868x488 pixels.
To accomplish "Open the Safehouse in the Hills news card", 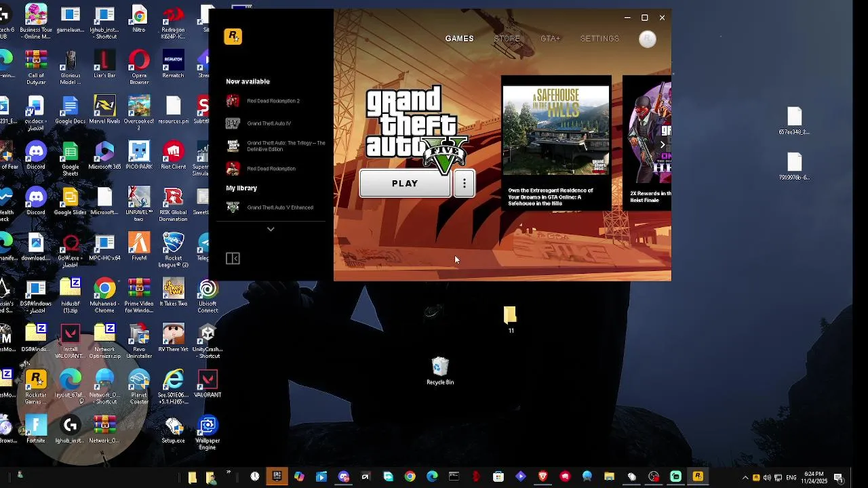I will pyautogui.click(x=556, y=142).
